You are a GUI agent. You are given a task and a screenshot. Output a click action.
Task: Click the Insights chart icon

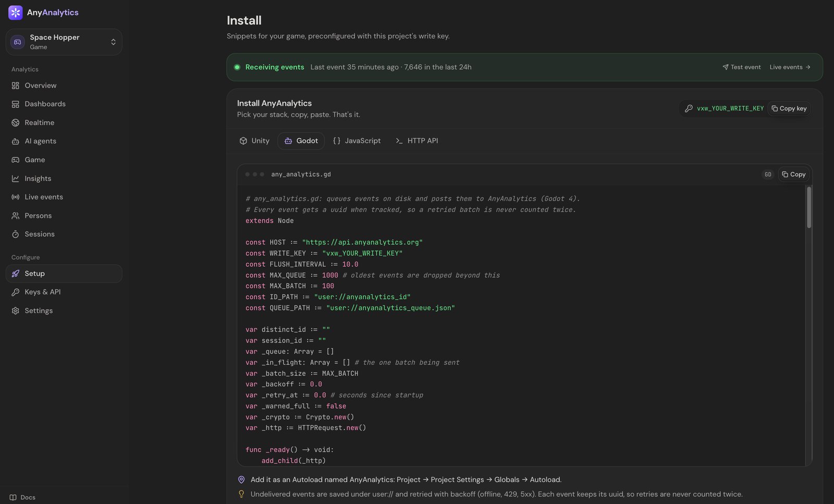tap(16, 178)
